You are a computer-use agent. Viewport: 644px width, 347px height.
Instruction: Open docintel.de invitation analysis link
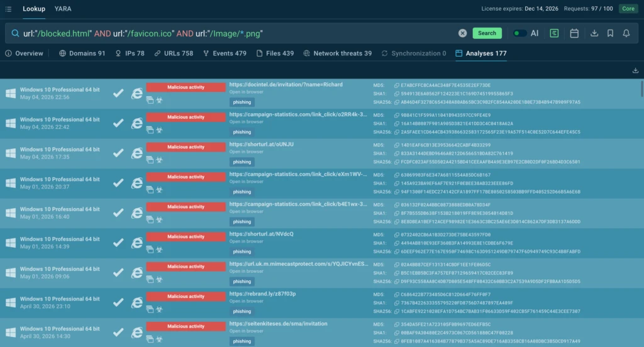pyautogui.click(x=286, y=85)
